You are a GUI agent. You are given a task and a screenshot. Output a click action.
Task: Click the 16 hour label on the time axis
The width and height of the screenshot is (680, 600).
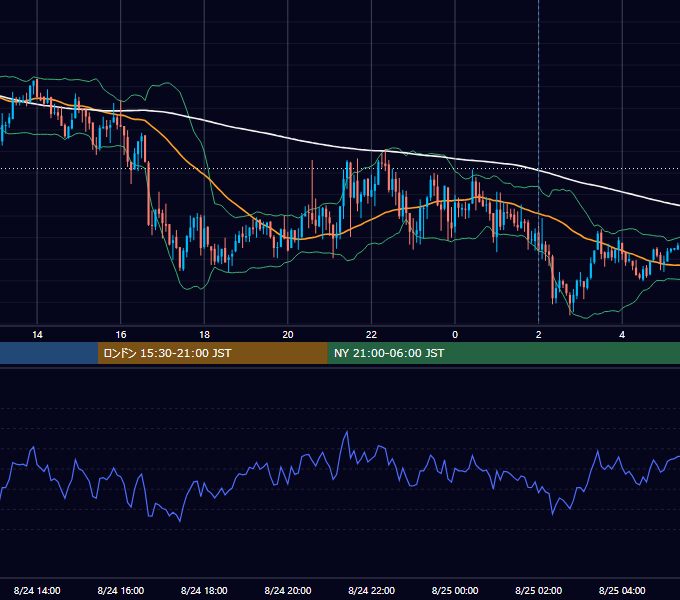tap(121, 335)
